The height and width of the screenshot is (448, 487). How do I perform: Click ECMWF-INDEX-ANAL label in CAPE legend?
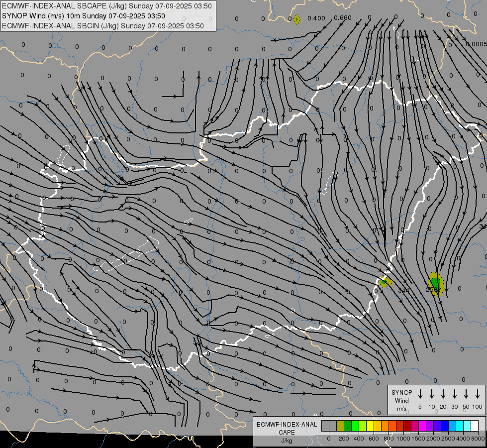point(287,425)
